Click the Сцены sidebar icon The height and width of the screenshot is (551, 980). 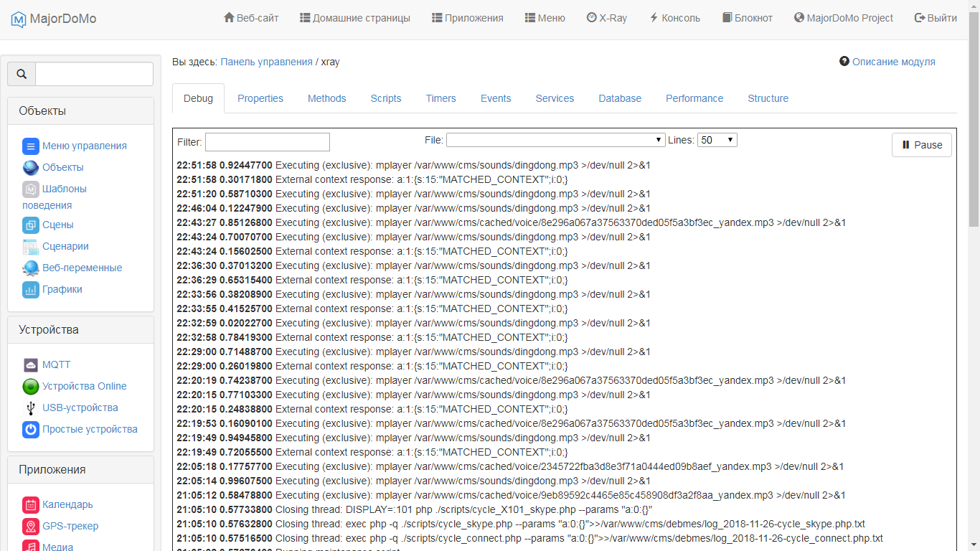31,225
